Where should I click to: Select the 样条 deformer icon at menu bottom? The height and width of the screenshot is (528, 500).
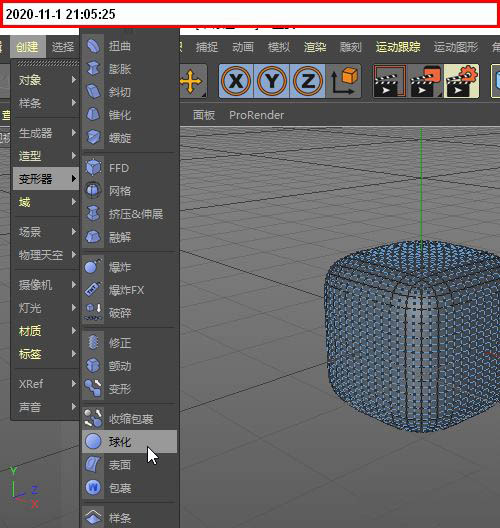[93, 517]
